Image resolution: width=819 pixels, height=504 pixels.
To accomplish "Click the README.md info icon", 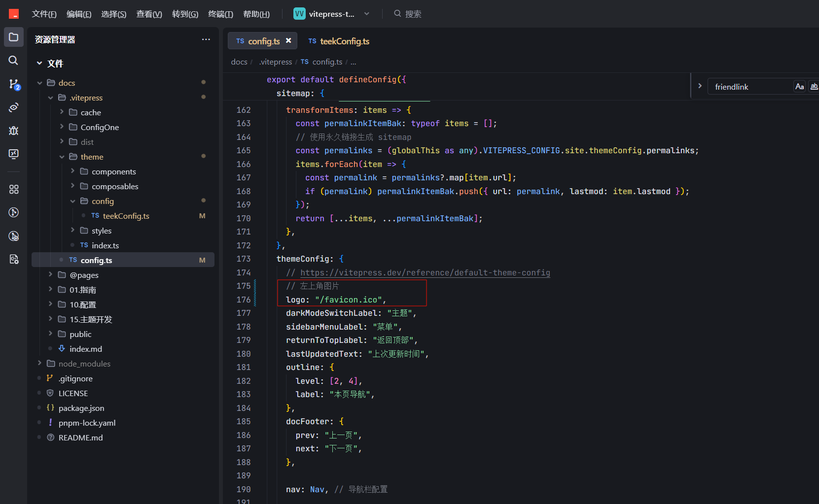I will click(x=50, y=437).
